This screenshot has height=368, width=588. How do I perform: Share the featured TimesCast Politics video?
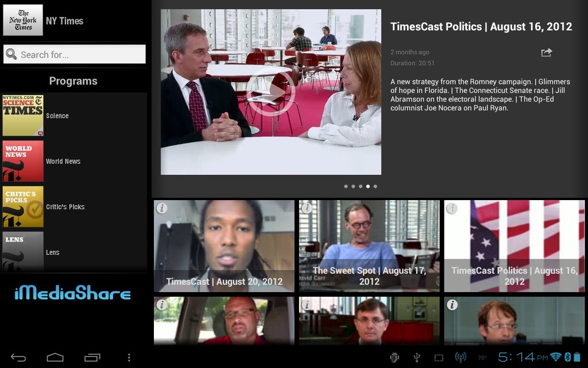point(547,52)
